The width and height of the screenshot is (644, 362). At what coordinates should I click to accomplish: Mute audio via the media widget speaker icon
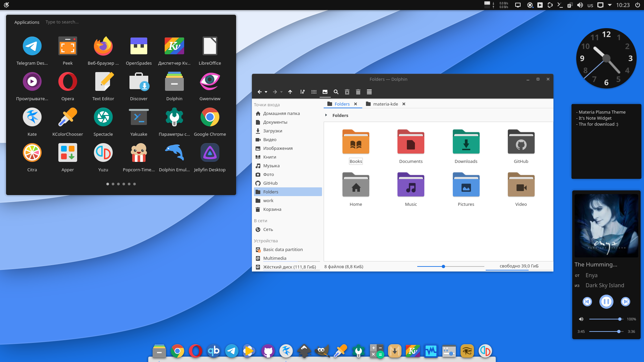coord(581,319)
